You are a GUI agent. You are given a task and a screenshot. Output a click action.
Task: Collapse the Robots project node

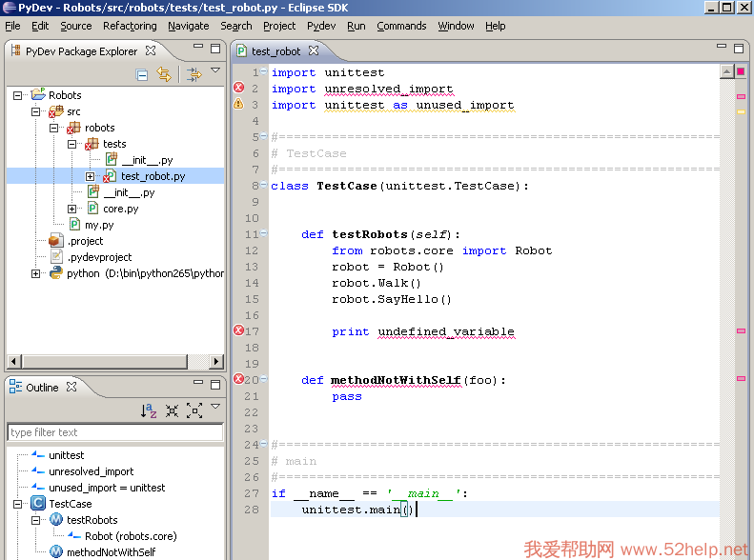18,95
